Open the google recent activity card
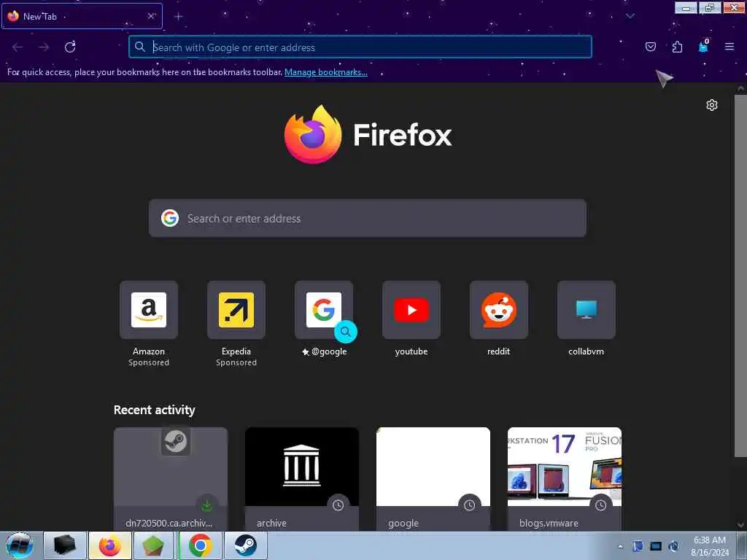The width and height of the screenshot is (747, 560). [x=433, y=478]
